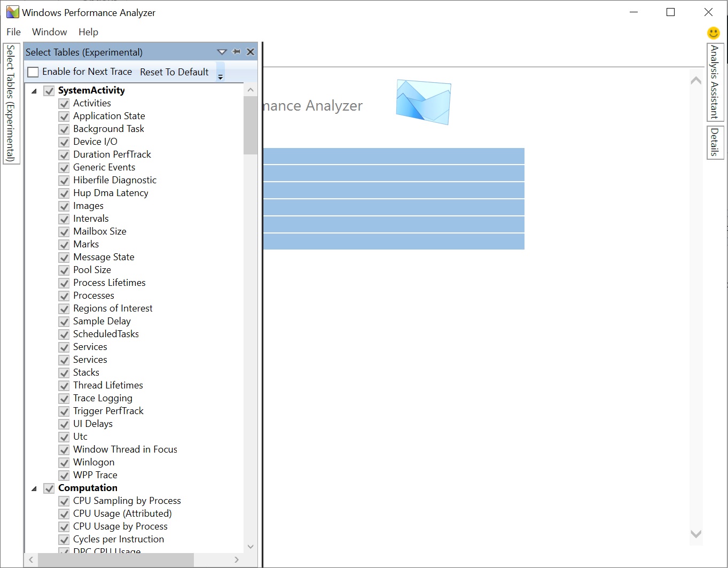Open the Select Tables panel options dropdown
Viewport: 728px width, 568px height.
tap(222, 51)
